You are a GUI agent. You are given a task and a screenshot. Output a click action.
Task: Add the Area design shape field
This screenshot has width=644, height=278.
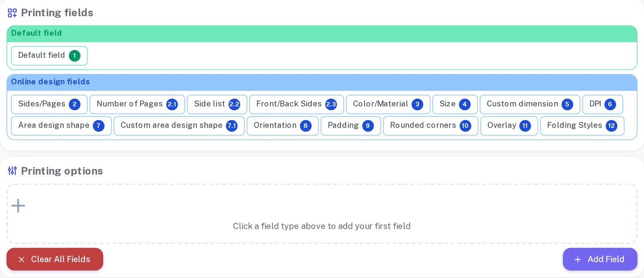(x=61, y=126)
